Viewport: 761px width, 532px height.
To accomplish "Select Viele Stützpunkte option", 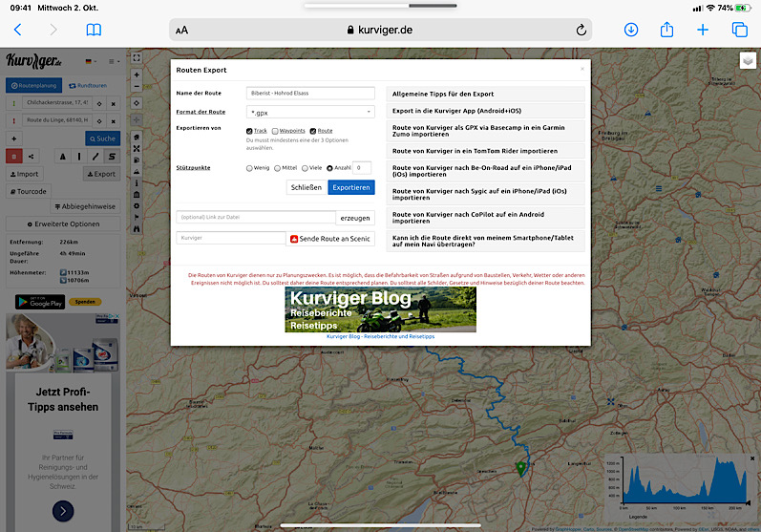I will coord(305,168).
